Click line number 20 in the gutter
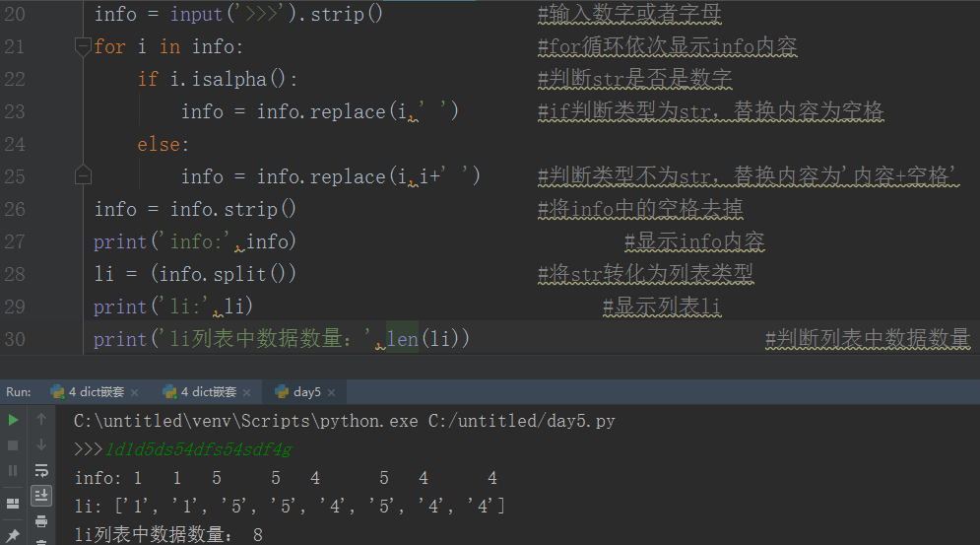The width and height of the screenshot is (980, 545). [15, 14]
